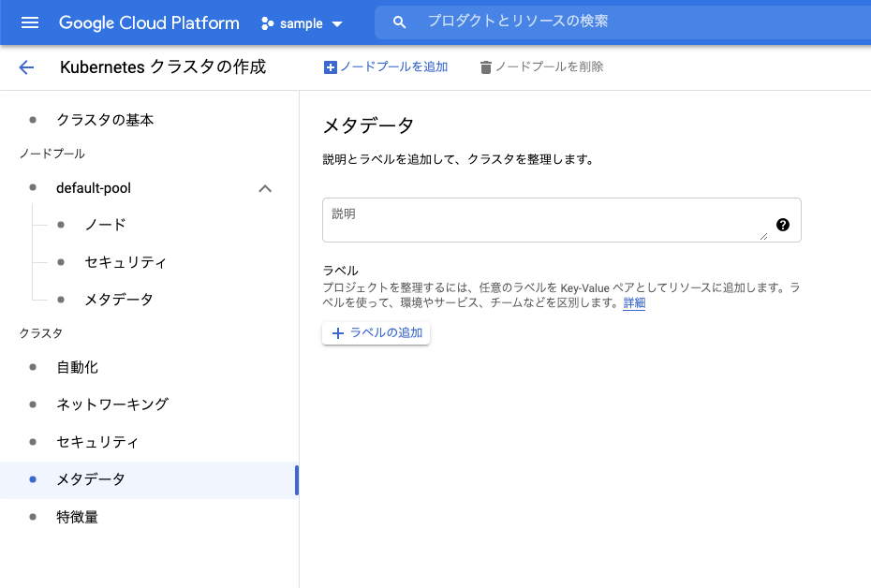Click the sample project organization icon

click(x=266, y=22)
